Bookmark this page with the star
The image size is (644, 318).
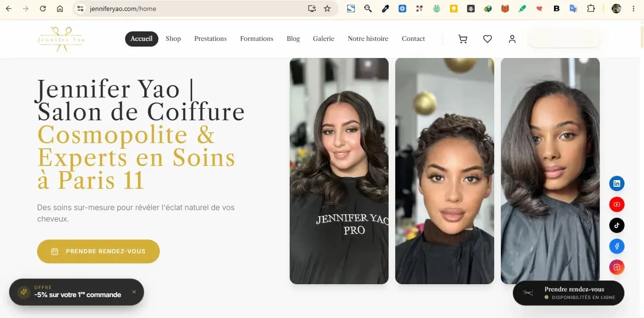click(x=327, y=9)
